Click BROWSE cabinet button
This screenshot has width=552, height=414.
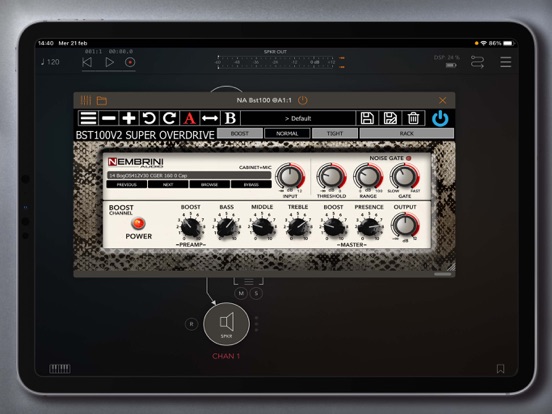[209, 184]
